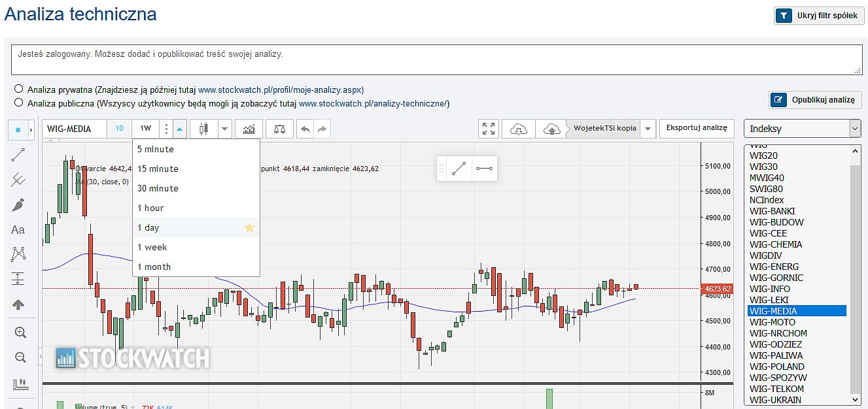Click the index list scroll up arrow
Image resolution: width=868 pixels, height=409 pixels.
coord(855,151)
